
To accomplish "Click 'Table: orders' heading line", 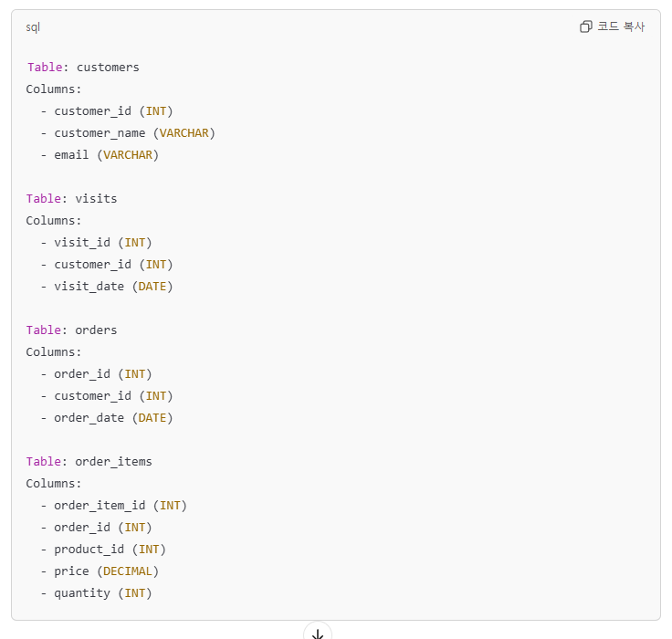I will tap(71, 330).
